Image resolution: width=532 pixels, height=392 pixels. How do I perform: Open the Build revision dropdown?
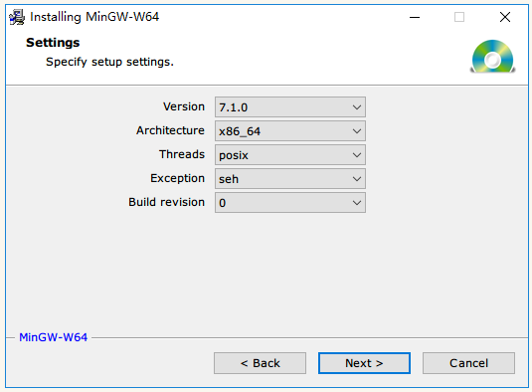point(290,203)
